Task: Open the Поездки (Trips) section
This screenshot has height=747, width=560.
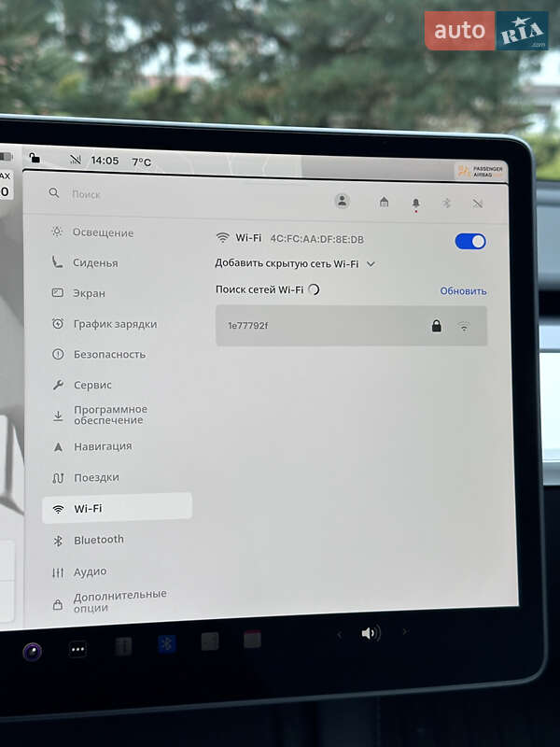Action: [86, 477]
